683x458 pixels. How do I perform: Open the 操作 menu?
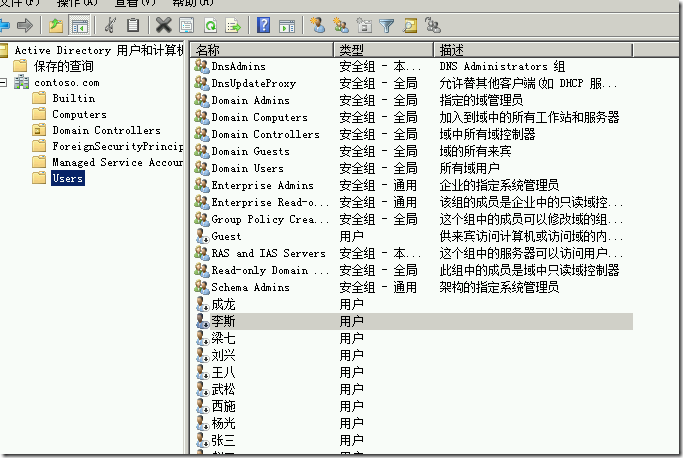[77, 3]
